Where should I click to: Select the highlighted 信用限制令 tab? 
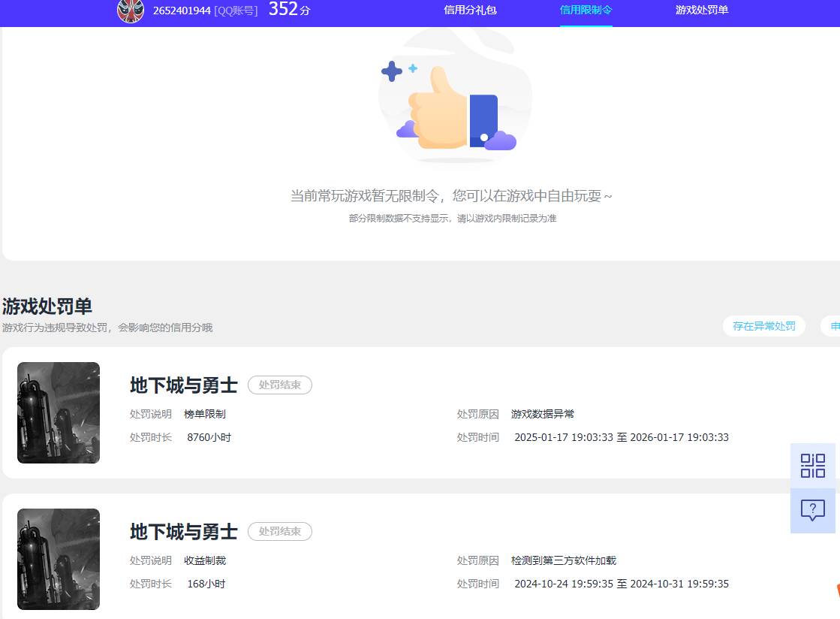[586, 11]
